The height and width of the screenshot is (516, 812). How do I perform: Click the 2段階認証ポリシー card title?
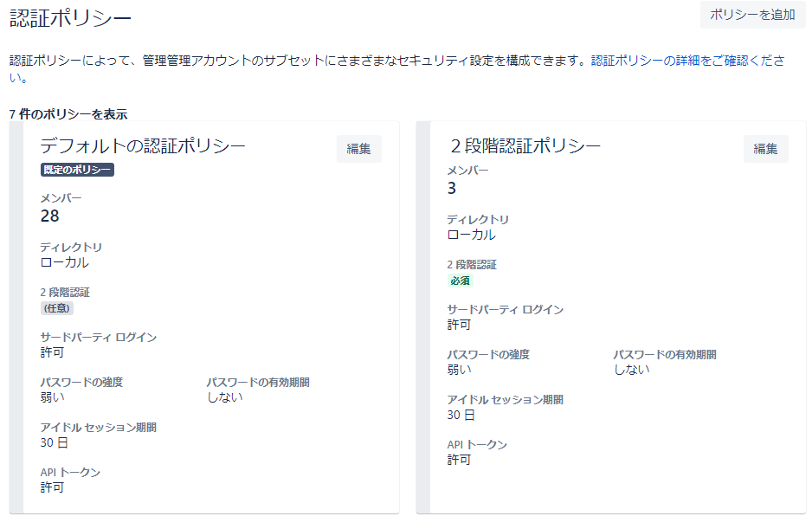[x=525, y=145]
